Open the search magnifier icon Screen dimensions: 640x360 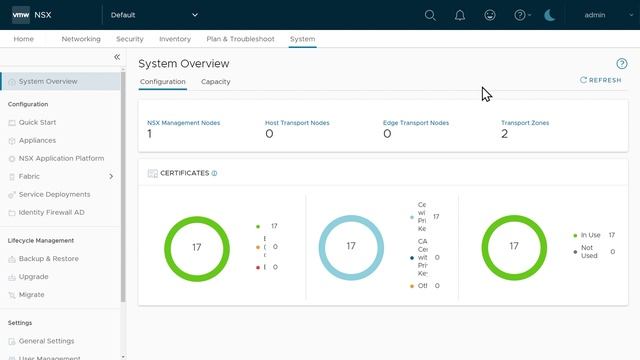[430, 15]
